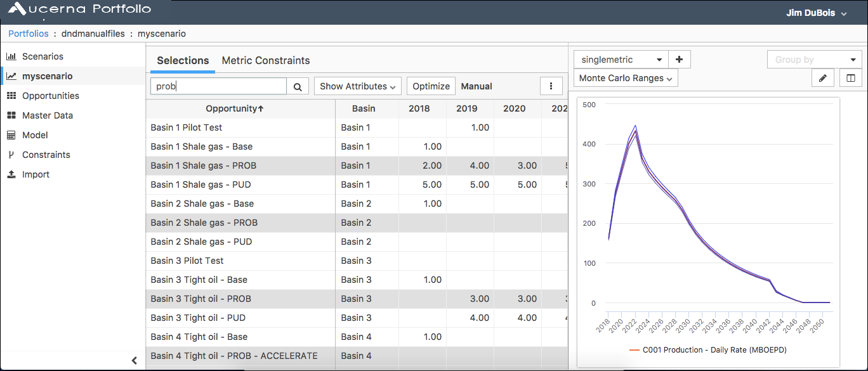Expand the Show Attributes dropdown
This screenshot has height=371, width=868.
(x=358, y=86)
